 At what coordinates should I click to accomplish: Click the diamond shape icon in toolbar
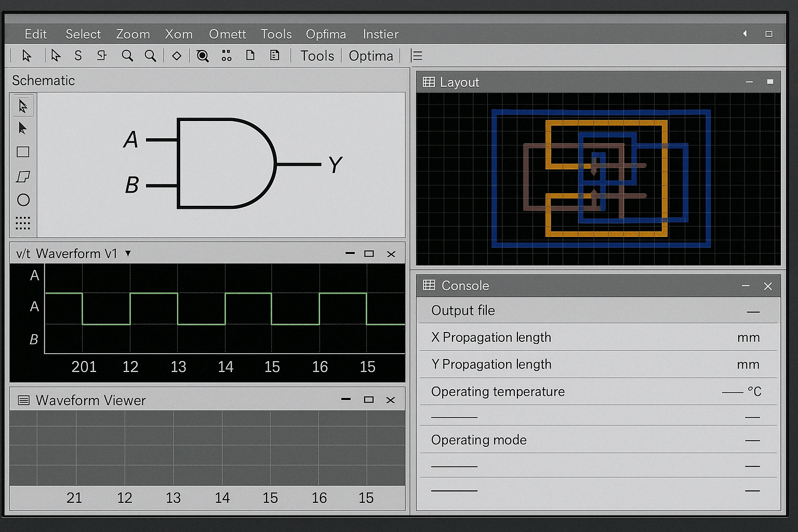point(177,56)
